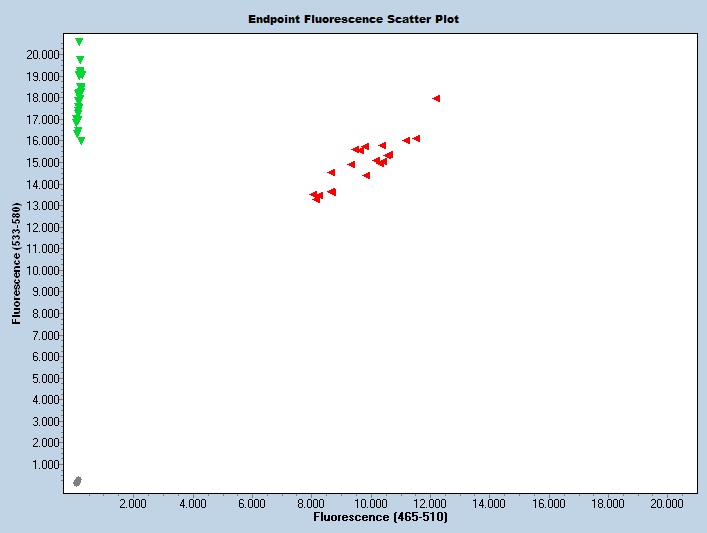Image resolution: width=707 pixels, height=533 pixels.
Task: Click the 1.000 tick on the y-axis
Action: point(46,465)
